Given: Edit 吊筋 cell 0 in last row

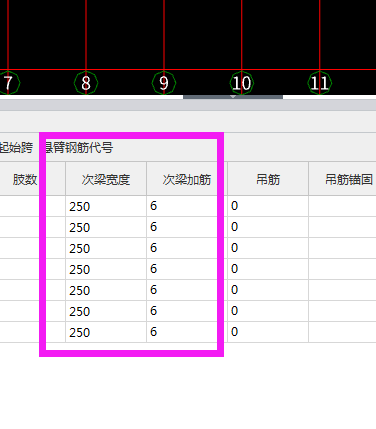Looking at the screenshot, I should pos(268,332).
